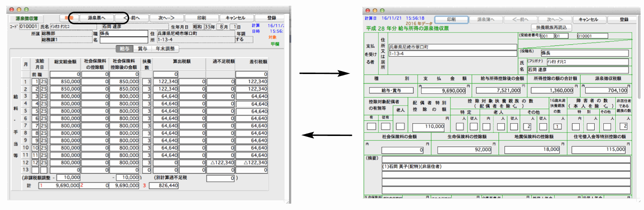Click the 有 spouse deduction box
The height and width of the screenshot is (210, 644).
tap(372, 127)
